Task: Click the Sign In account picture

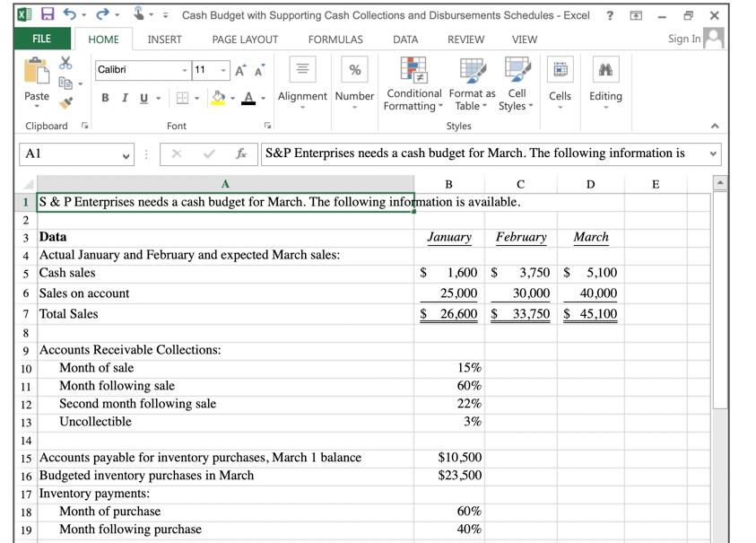Action: coord(714,38)
